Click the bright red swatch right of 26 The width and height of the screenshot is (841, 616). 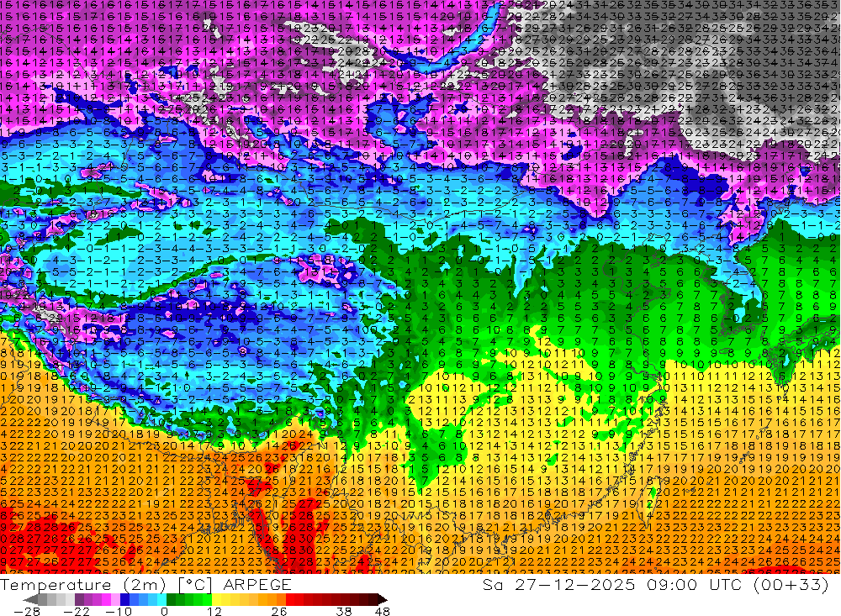290,600
